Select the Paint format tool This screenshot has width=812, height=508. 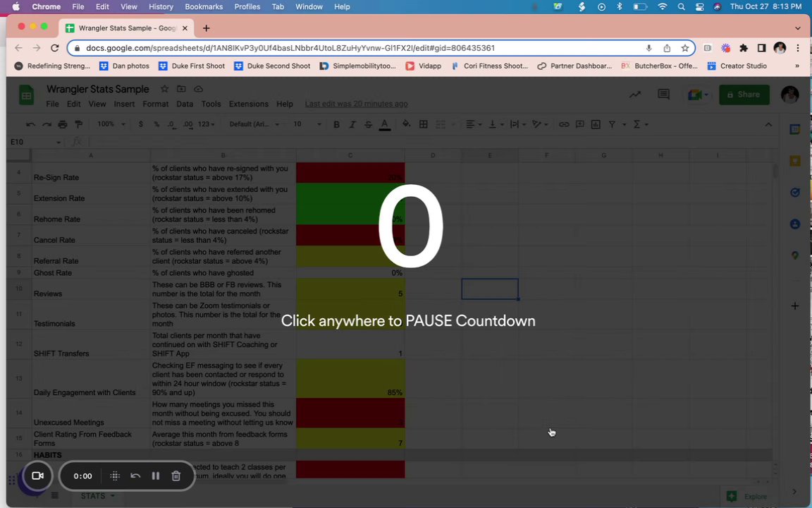click(x=79, y=124)
